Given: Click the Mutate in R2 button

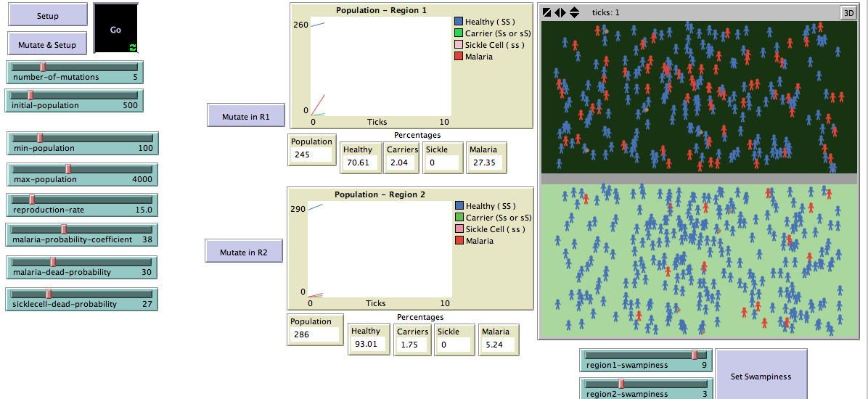Looking at the screenshot, I should click(244, 252).
